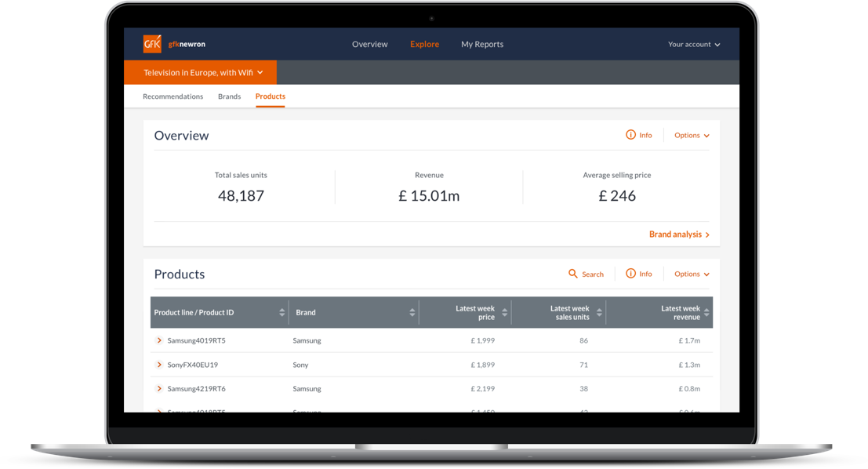868x469 pixels.
Task: Switch to the Brands tab
Action: [x=229, y=96]
